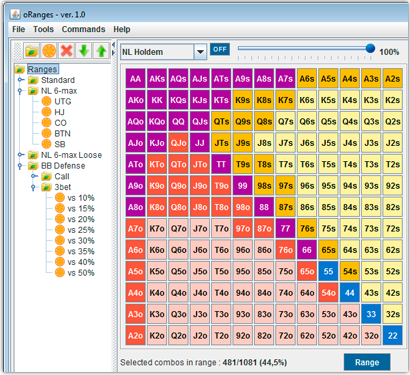Toggle the 55 pair cell

pos(328,271)
